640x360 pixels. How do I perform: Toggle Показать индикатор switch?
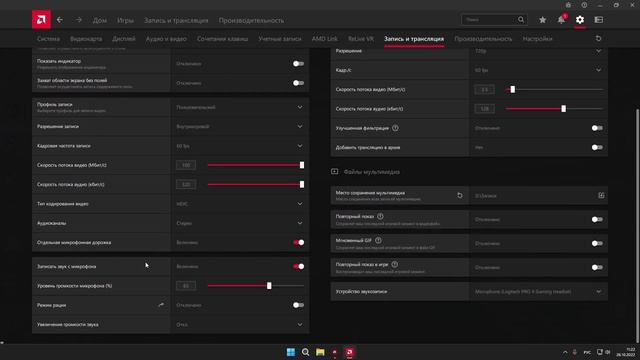point(298,64)
